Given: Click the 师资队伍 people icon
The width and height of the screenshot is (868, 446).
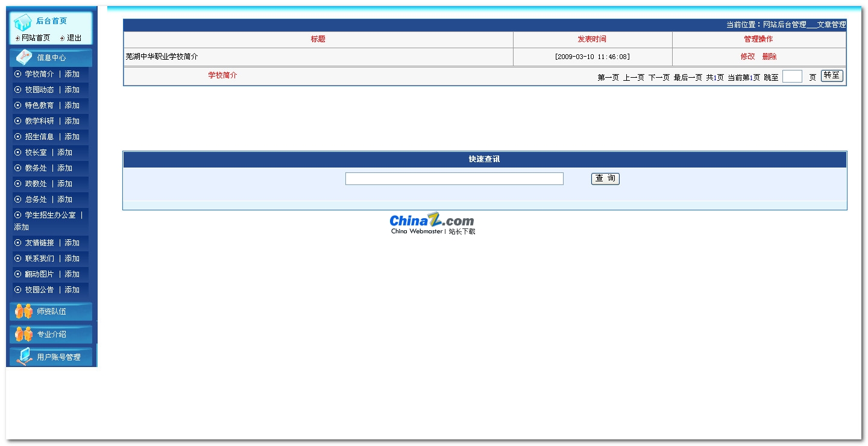Looking at the screenshot, I should pyautogui.click(x=24, y=312).
